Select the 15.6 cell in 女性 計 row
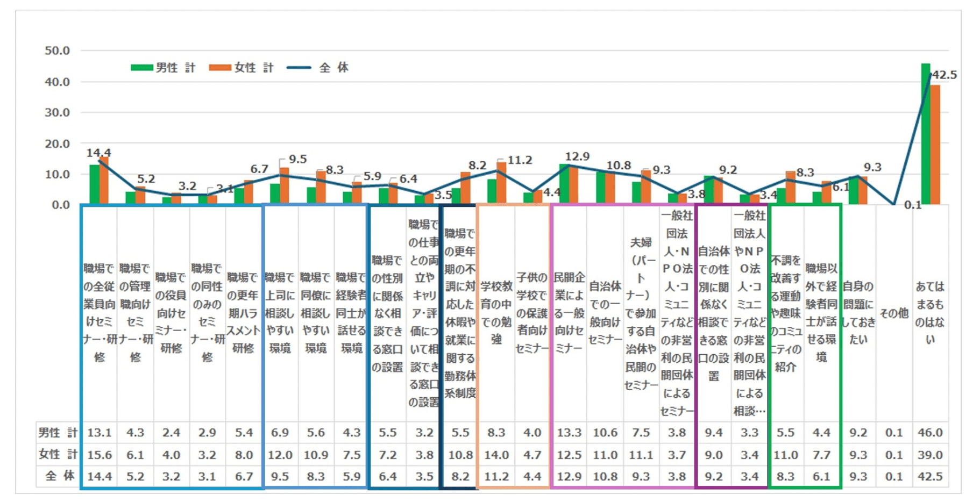 click(100, 455)
